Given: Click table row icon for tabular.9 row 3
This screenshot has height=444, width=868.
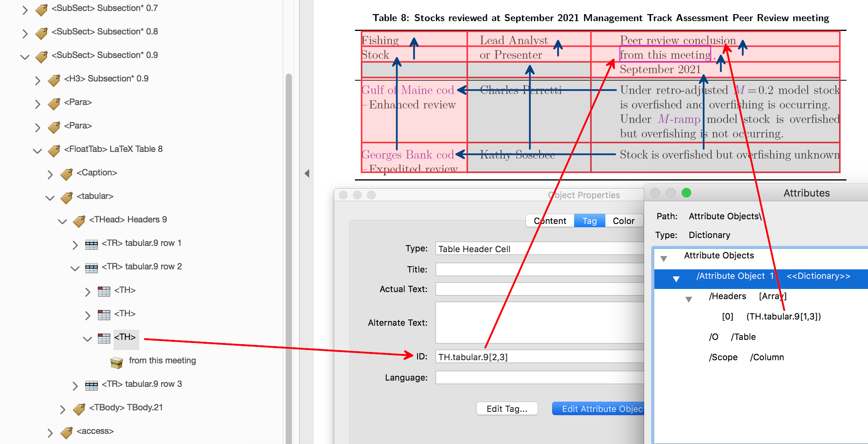Looking at the screenshot, I should [x=91, y=385].
